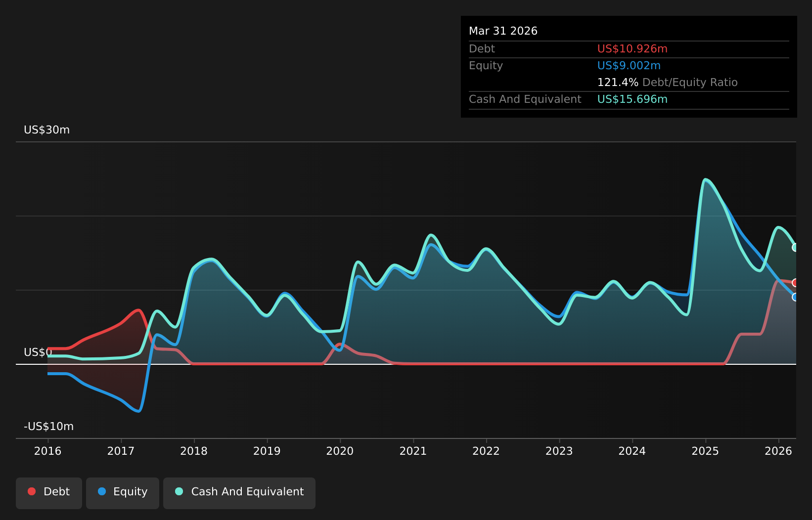
Task: Click the Equity row label in tooltip
Action: pos(486,66)
